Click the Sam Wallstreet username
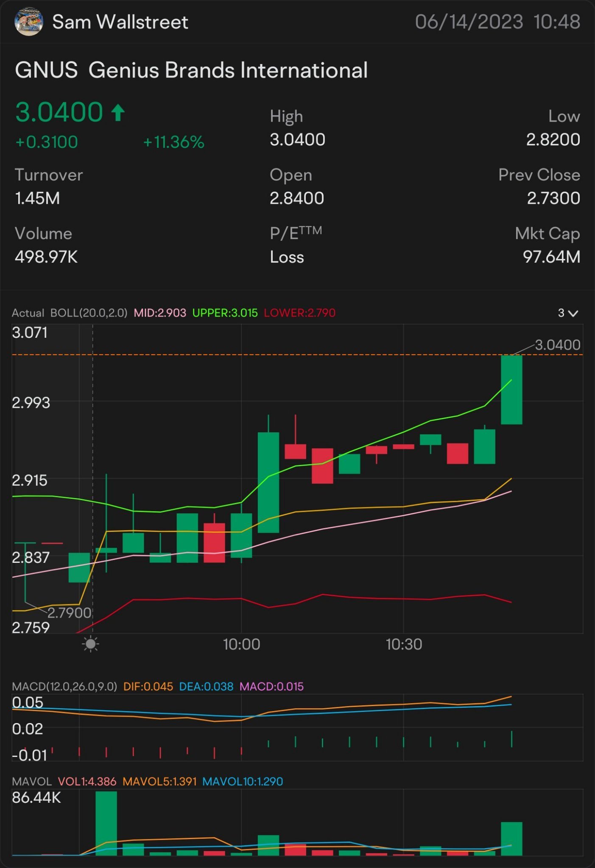The height and width of the screenshot is (868, 595). 120,22
